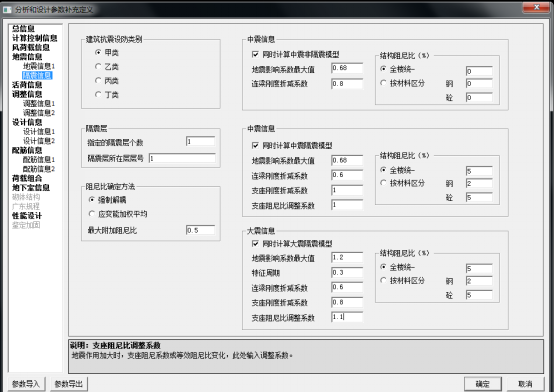The height and width of the screenshot is (392, 555).
Task: Open 荷载组合 in the left tree
Action: (x=27, y=178)
